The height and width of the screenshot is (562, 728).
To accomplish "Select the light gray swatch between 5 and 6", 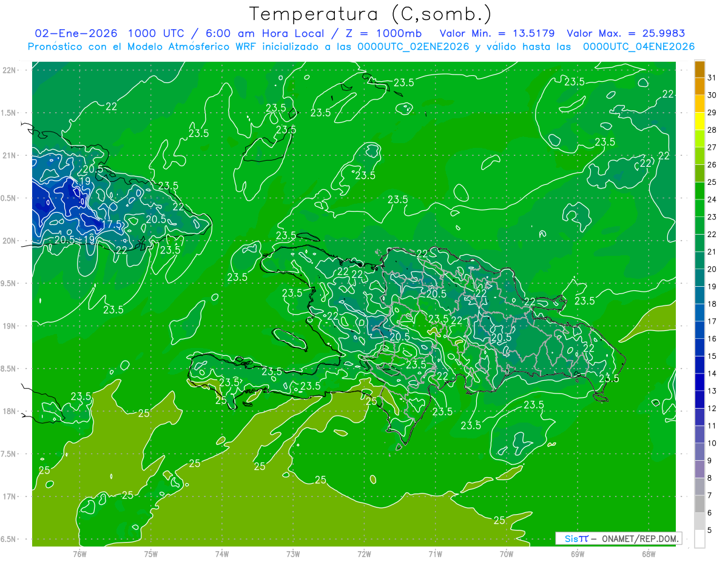I will [x=699, y=522].
